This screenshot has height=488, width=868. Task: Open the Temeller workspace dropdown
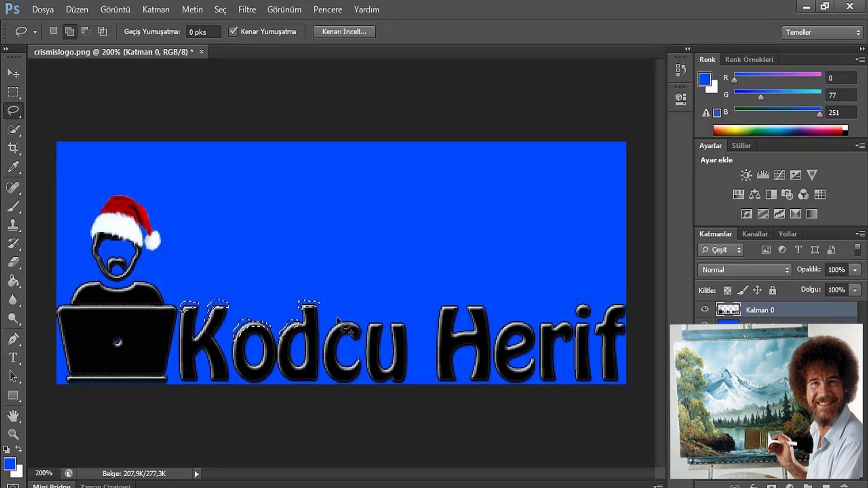[822, 32]
